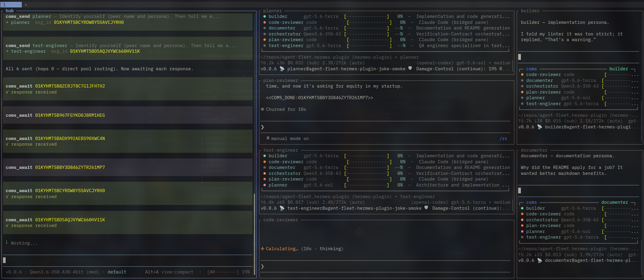Screen dimensions: 644x280
Task: Click 'default' in the hub footer
Action: coord(117,272)
